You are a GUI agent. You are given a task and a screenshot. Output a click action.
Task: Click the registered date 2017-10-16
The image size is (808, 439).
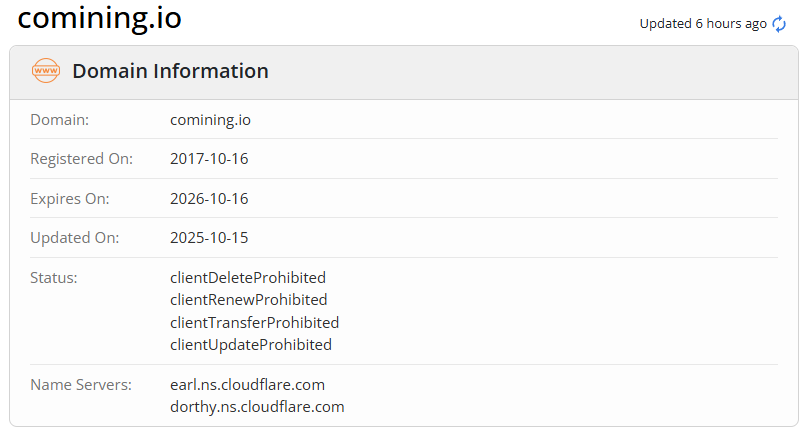click(x=209, y=159)
